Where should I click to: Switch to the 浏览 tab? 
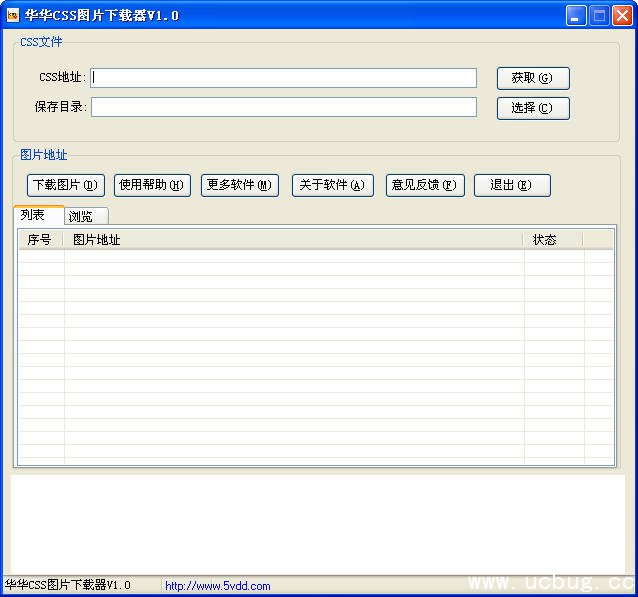(x=82, y=216)
